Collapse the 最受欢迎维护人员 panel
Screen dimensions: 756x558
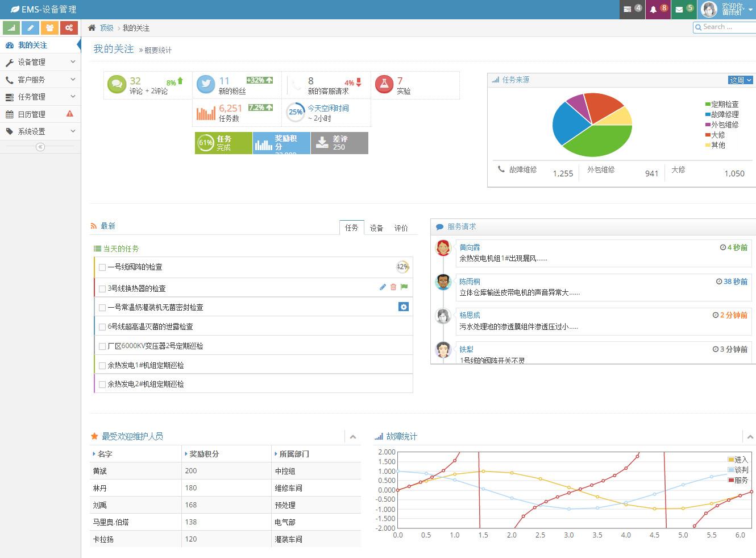pos(353,437)
